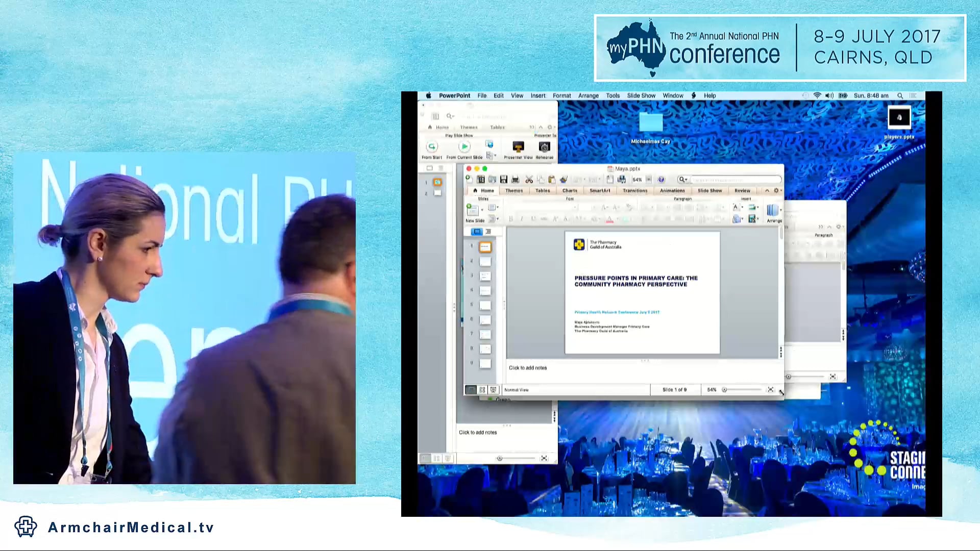Expand the New Slide dropdown arrow

tap(482, 210)
